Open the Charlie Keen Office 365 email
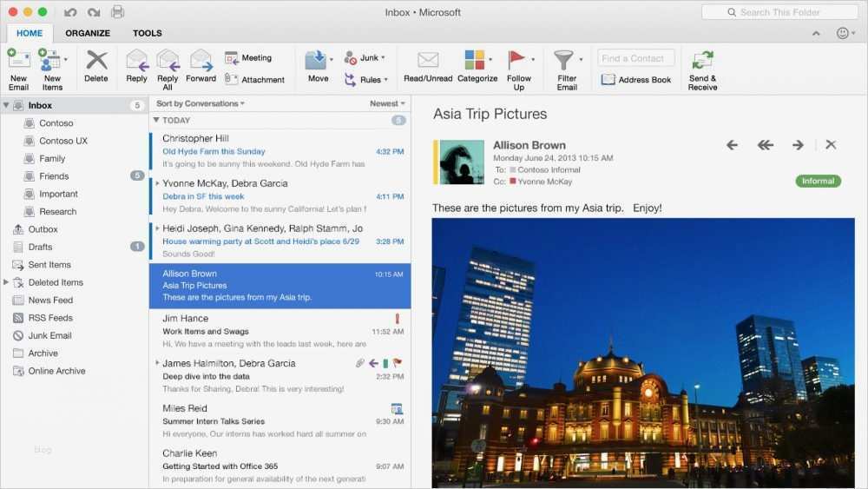 [x=280, y=466]
